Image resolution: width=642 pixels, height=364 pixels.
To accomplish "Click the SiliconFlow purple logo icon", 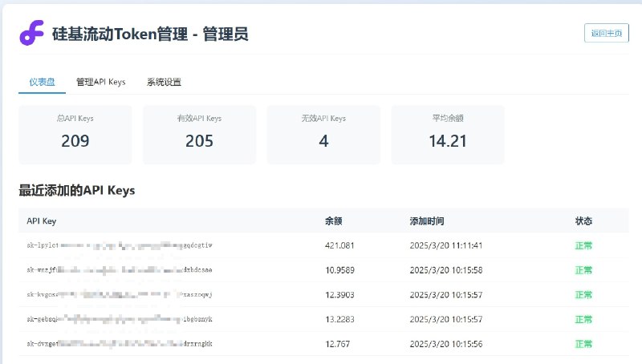I will [32, 34].
